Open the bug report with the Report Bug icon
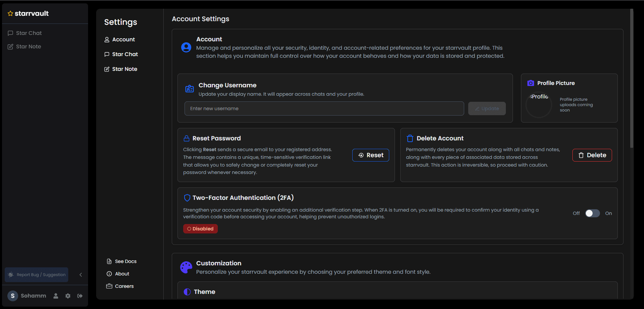This screenshot has width=644, height=309. [x=11, y=274]
